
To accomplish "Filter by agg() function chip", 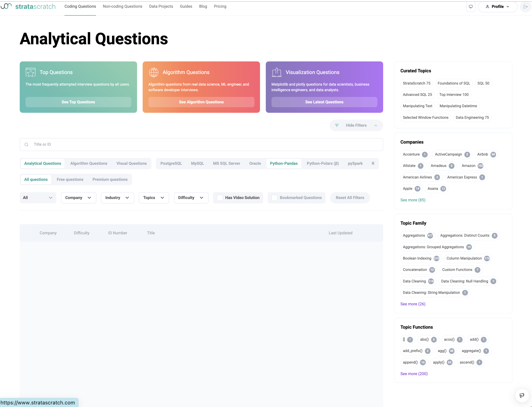I will pyautogui.click(x=446, y=351).
